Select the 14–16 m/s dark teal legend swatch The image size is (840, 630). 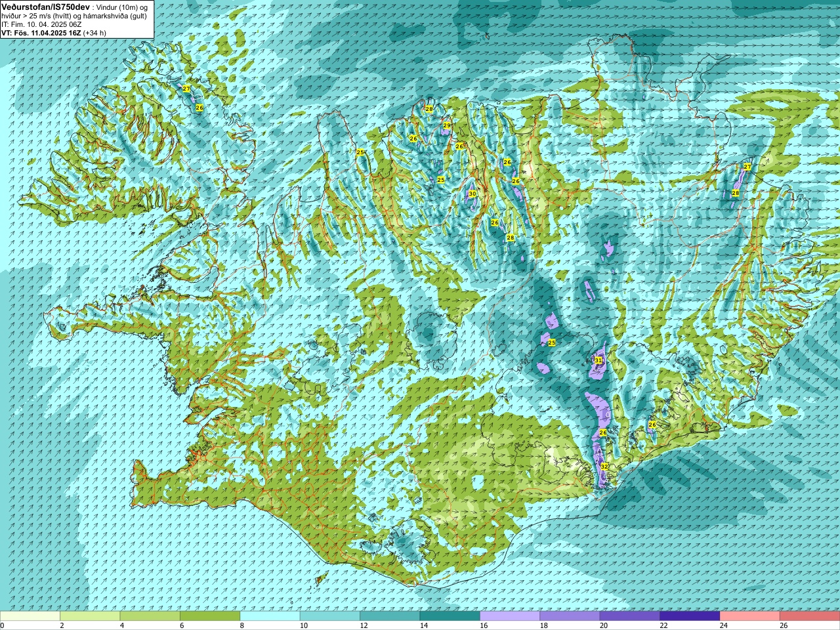tap(450, 616)
